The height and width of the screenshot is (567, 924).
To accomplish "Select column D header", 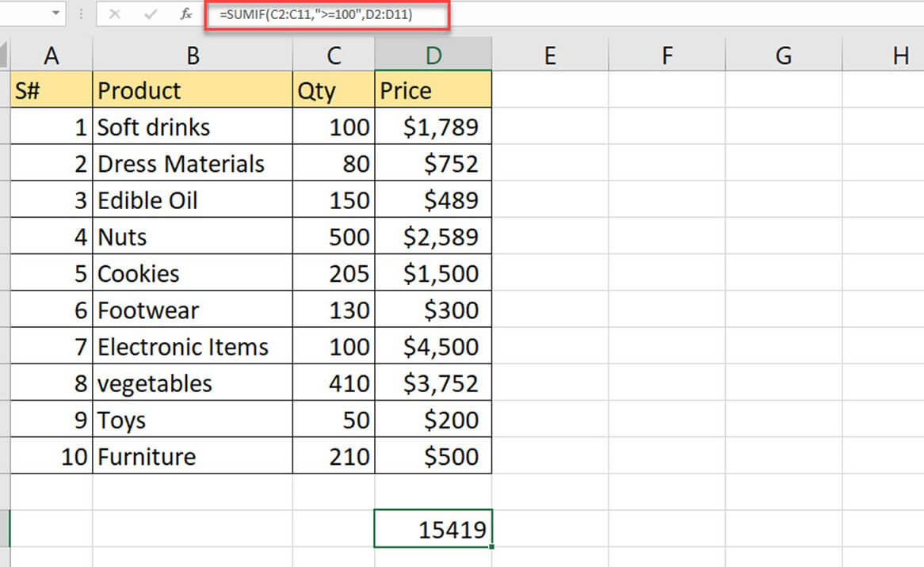I will click(433, 55).
